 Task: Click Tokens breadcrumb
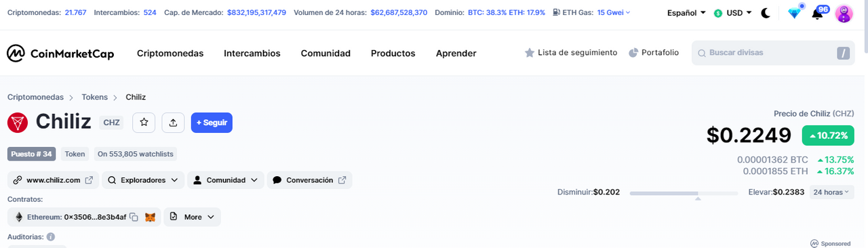(x=95, y=97)
